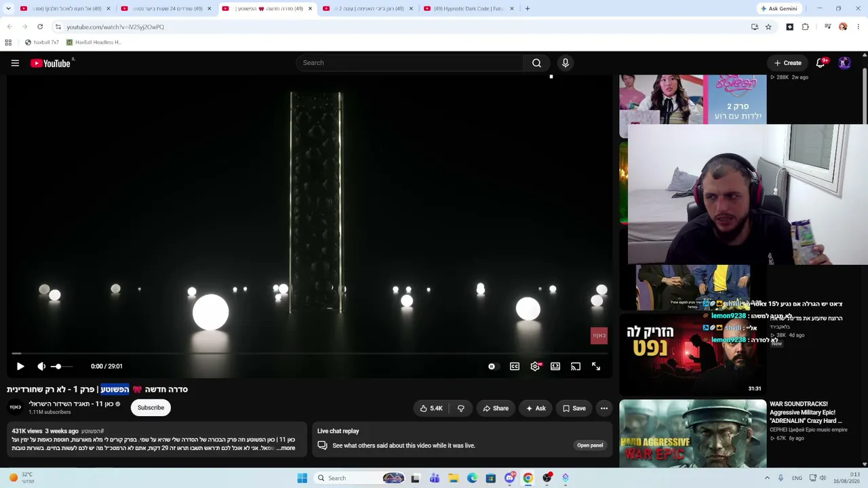This screenshot has width=868, height=488.
Task: Close the active YouTube tab
Action: pyautogui.click(x=310, y=9)
